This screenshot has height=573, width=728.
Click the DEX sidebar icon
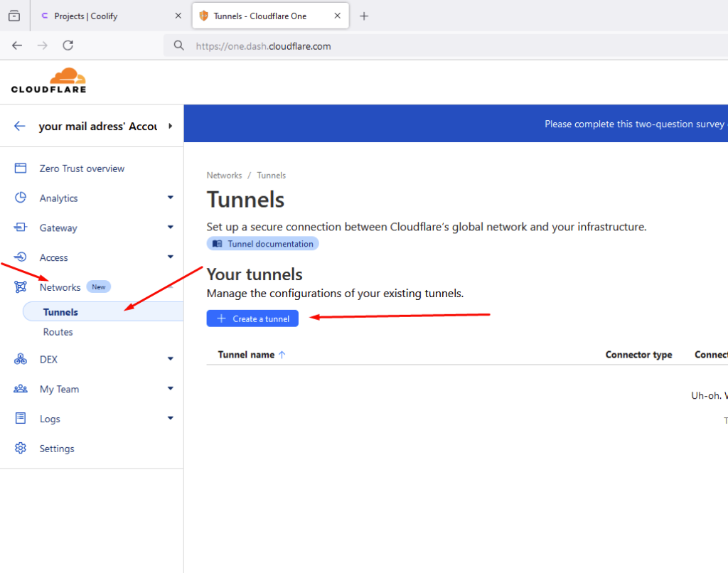21,359
